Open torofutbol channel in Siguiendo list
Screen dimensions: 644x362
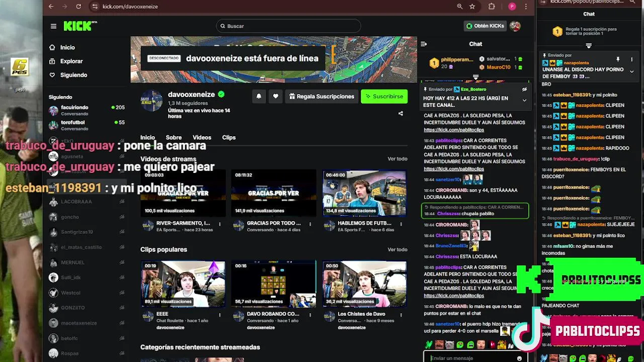87,125
